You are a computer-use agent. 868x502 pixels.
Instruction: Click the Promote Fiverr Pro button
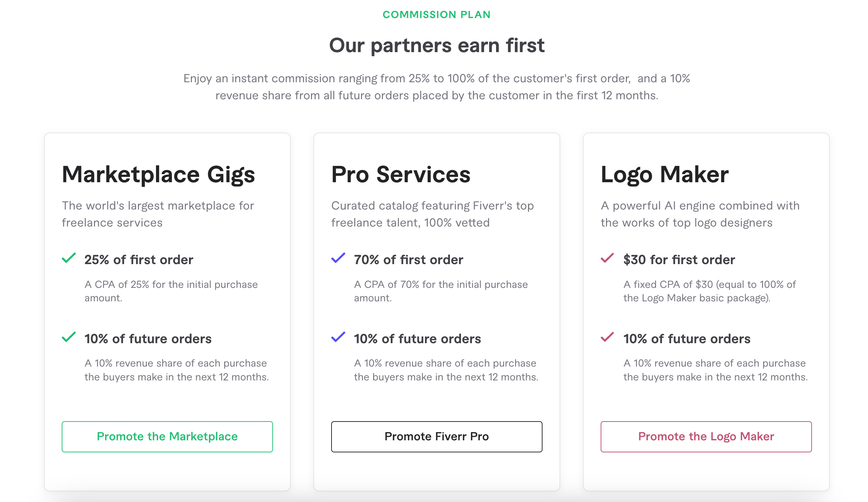pyautogui.click(x=437, y=436)
